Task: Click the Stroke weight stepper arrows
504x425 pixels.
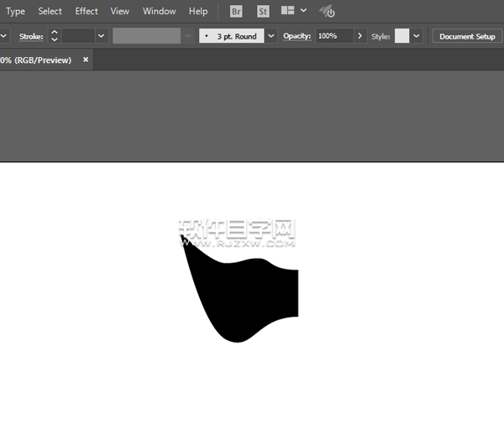Action: [55, 36]
